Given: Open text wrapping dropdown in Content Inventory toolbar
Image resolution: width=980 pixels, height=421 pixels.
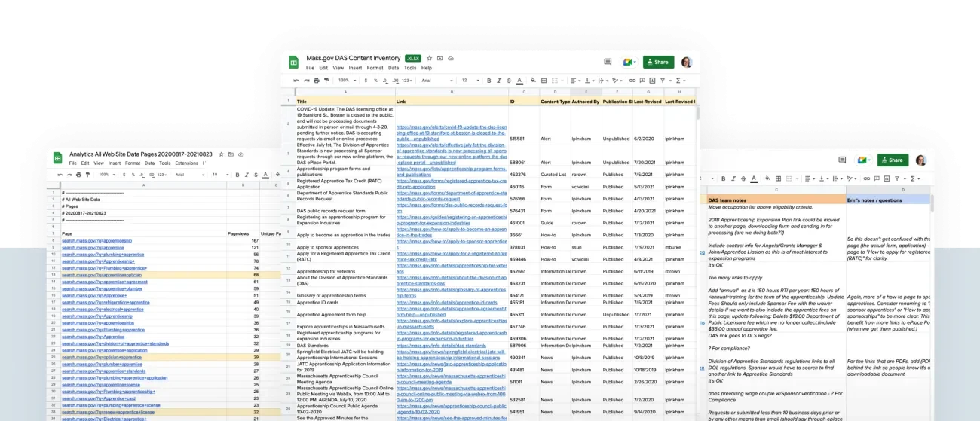Looking at the screenshot, I should pyautogui.click(x=604, y=81).
